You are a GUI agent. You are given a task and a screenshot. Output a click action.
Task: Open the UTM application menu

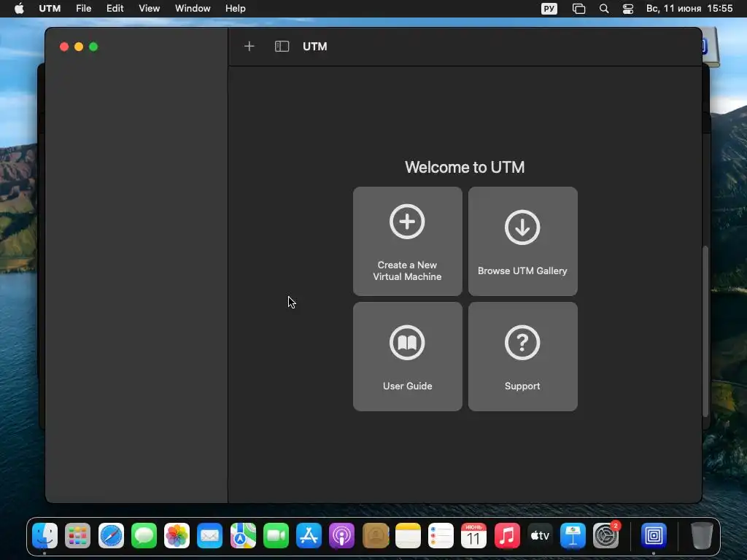pos(50,9)
